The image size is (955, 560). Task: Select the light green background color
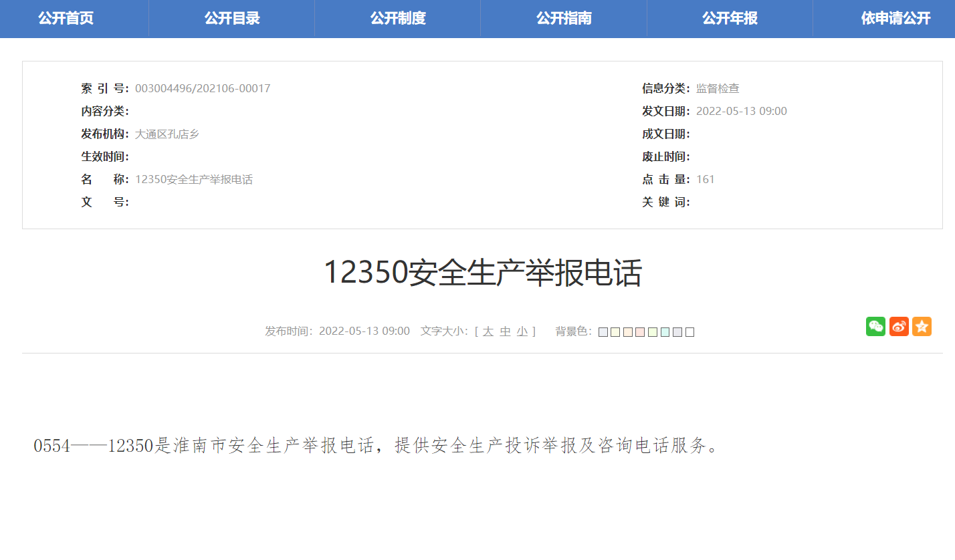point(652,331)
